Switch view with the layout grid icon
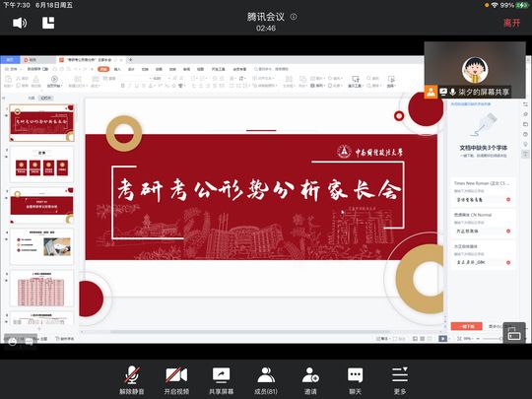 48,23
